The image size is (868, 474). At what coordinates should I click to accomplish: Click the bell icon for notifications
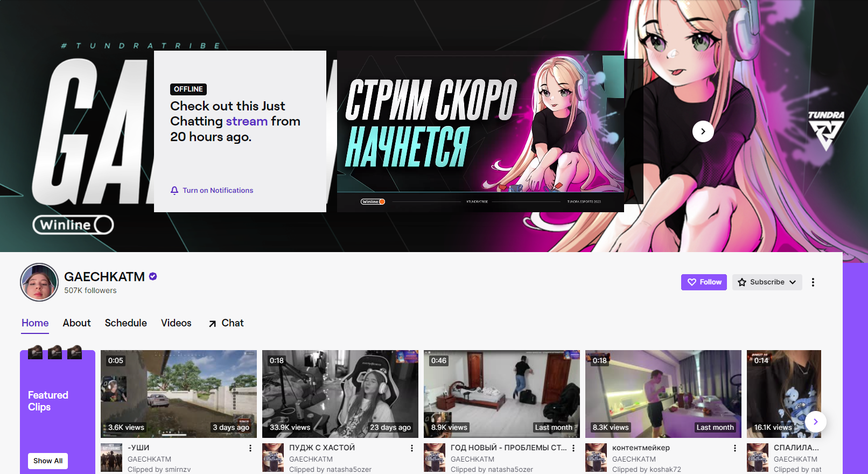174,191
